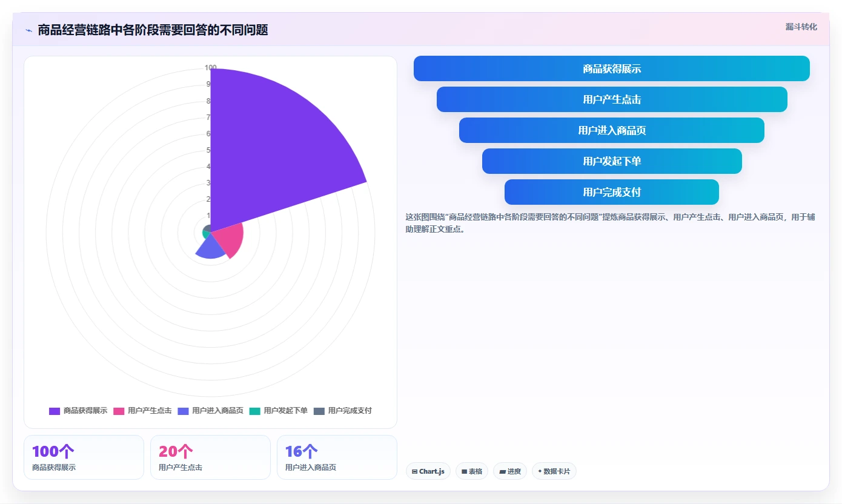This screenshot has height=504, width=842.
Task: Click the lightning icon beside the title
Action: coord(28,30)
